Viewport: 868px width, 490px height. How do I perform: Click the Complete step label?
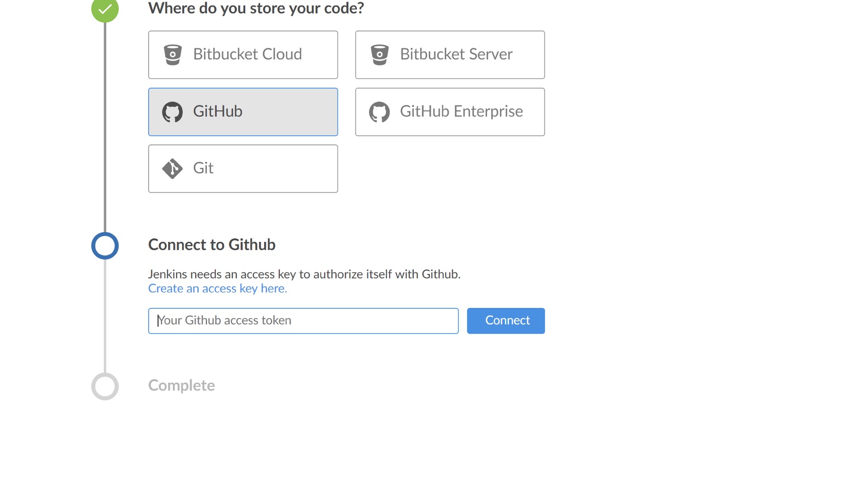(182, 386)
